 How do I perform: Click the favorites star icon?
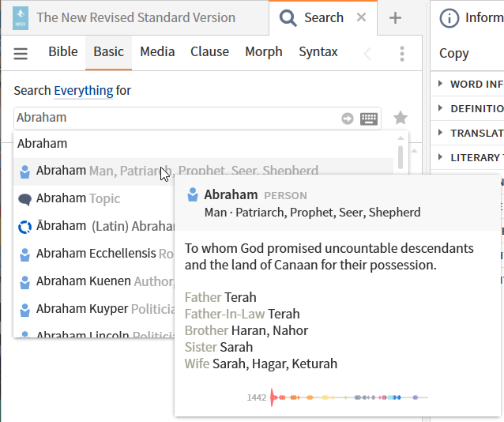click(401, 118)
